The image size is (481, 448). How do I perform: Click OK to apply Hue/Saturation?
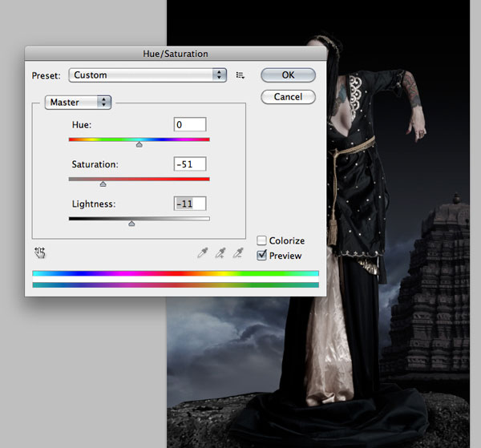pyautogui.click(x=288, y=75)
